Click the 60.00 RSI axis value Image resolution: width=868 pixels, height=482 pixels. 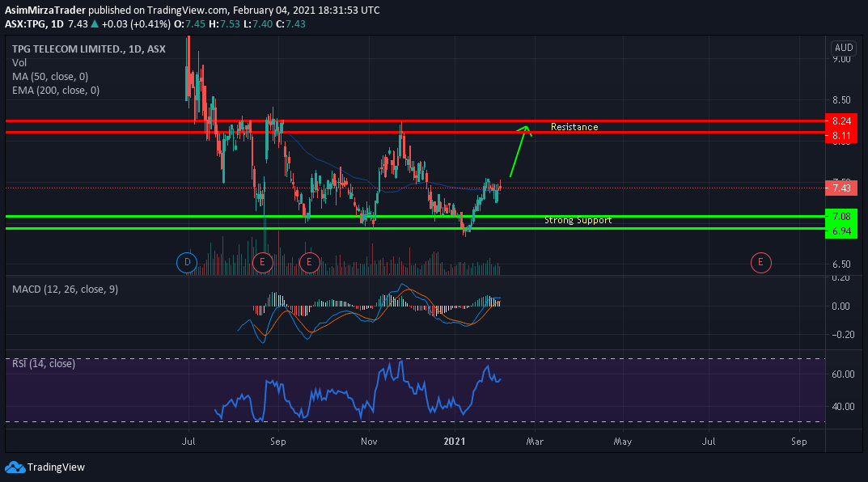(x=843, y=374)
